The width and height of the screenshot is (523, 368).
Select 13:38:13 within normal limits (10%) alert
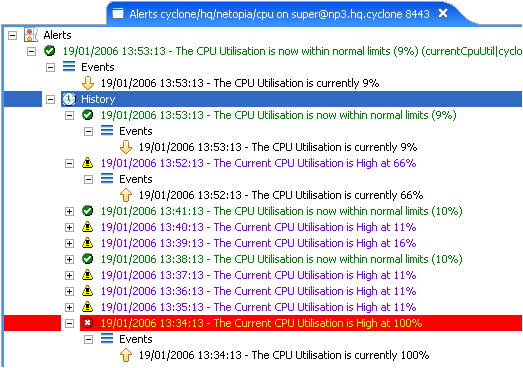(282, 259)
